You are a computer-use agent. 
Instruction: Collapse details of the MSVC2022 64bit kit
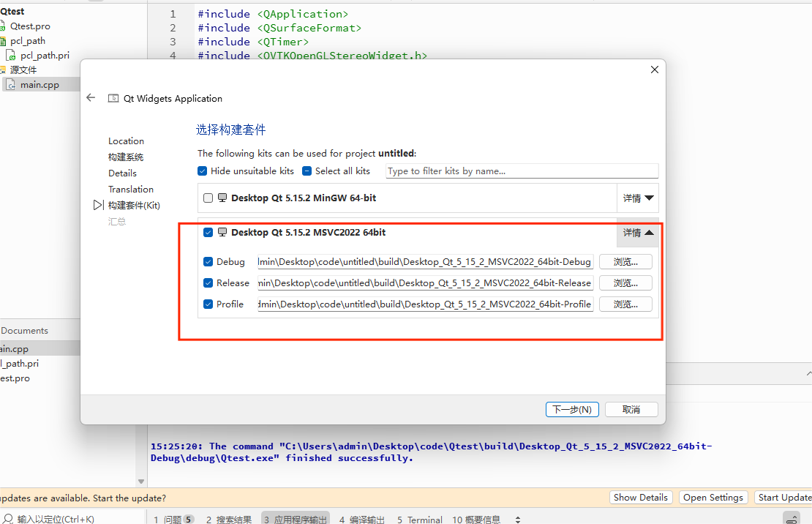(x=638, y=233)
